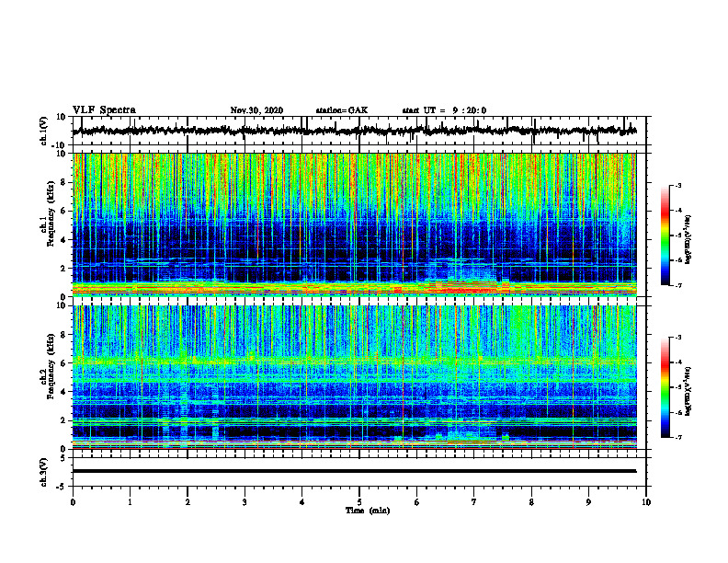Click the "station=GAK" header label
The width and height of the screenshot is (728, 563).
pyautogui.click(x=342, y=110)
